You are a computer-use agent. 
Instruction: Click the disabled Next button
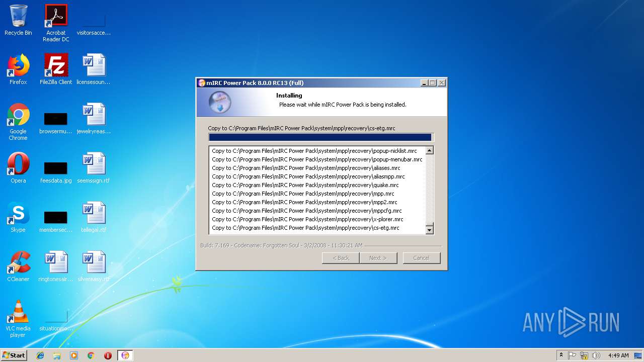click(x=378, y=258)
